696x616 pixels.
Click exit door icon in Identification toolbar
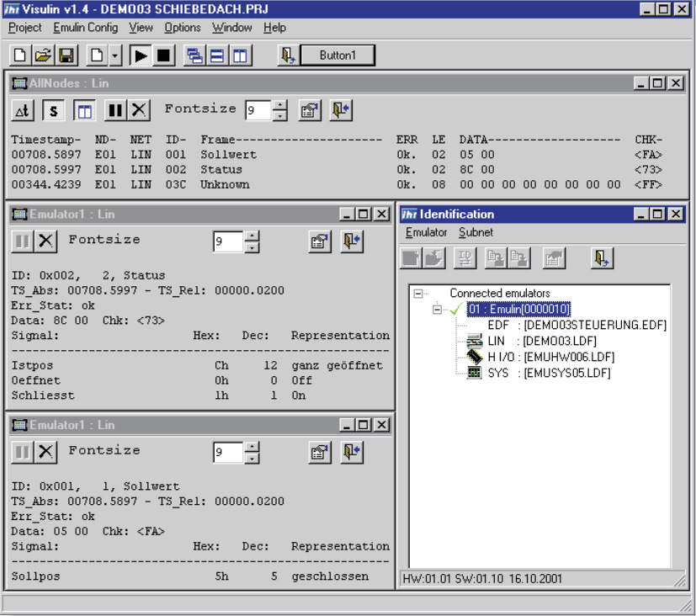pyautogui.click(x=600, y=258)
